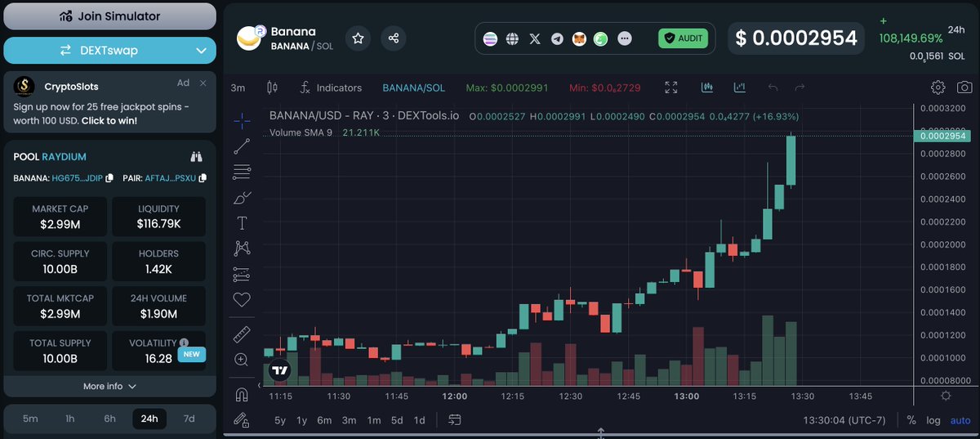
Task: Toggle lock all drawing tools
Action: point(242,419)
